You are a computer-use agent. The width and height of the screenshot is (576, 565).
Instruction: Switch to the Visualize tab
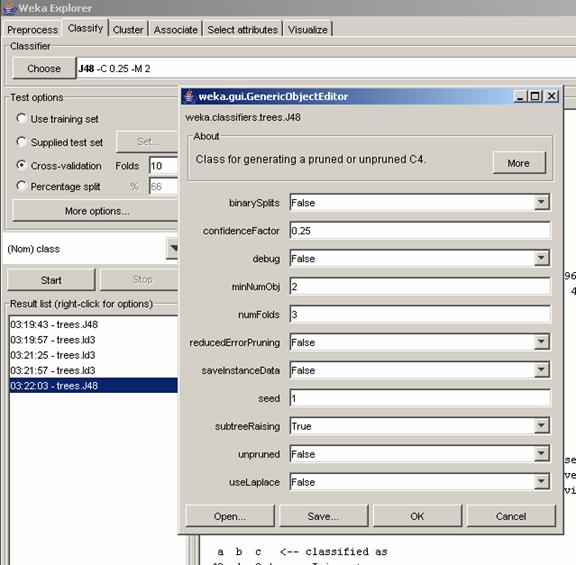coord(307,29)
